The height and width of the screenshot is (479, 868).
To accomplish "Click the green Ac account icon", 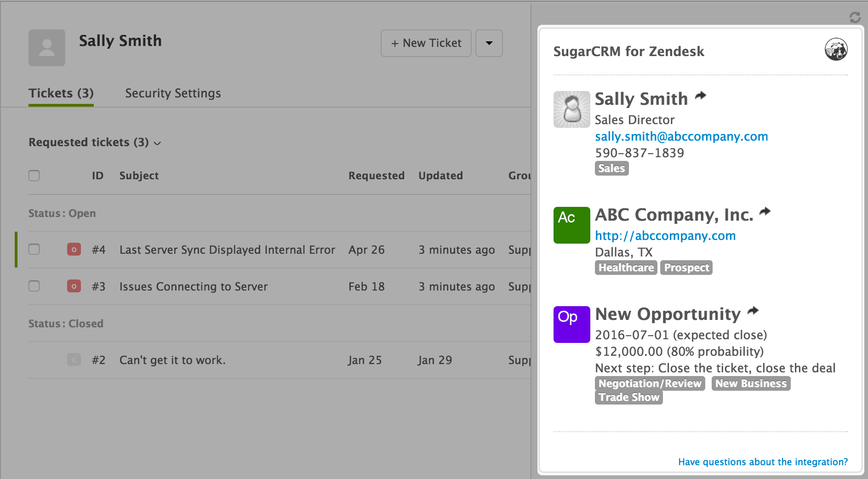I will (x=571, y=225).
